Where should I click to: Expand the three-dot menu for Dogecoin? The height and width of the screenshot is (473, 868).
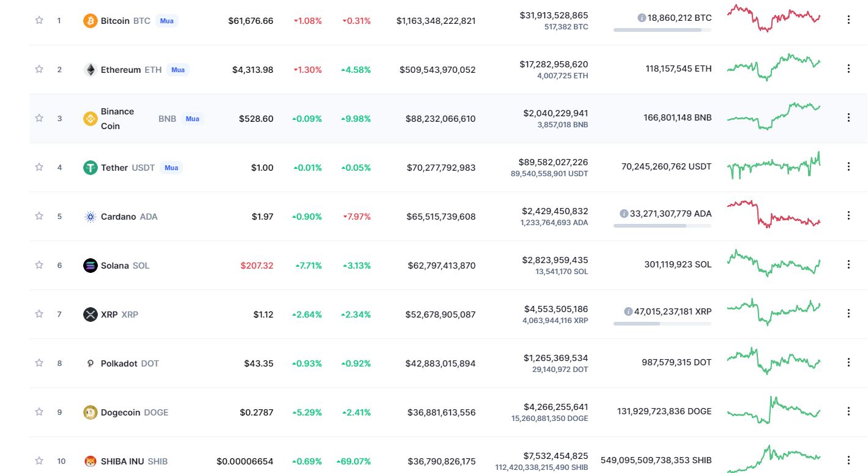(848, 411)
